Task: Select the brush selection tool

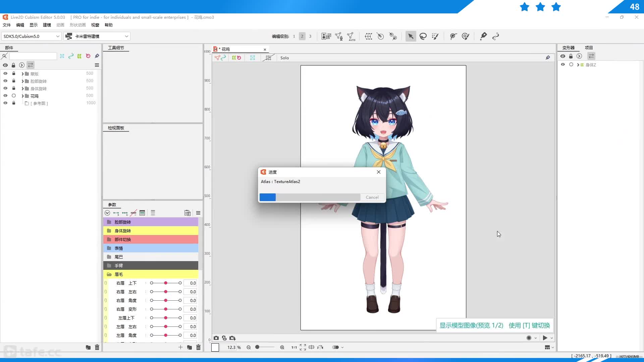Action: pos(435,36)
